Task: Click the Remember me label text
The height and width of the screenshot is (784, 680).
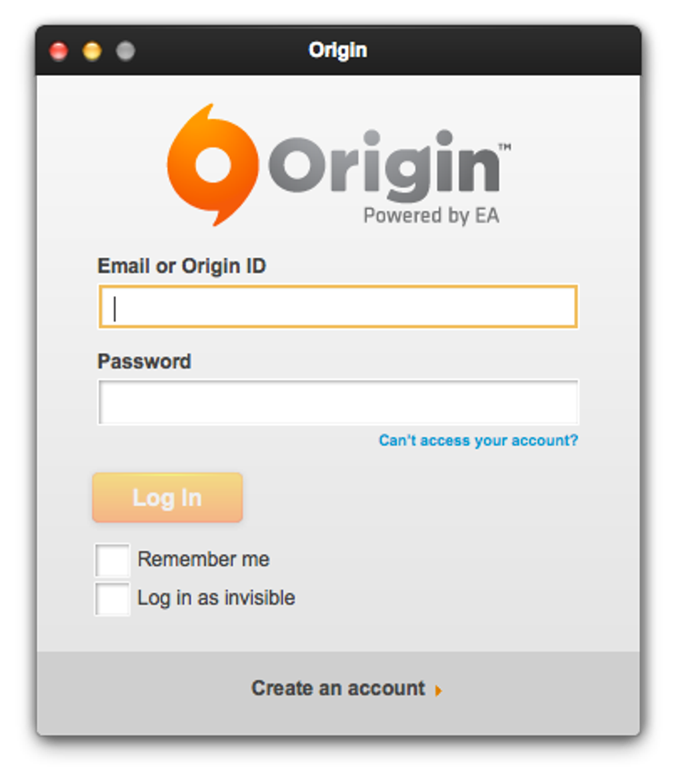Action: pos(203,559)
